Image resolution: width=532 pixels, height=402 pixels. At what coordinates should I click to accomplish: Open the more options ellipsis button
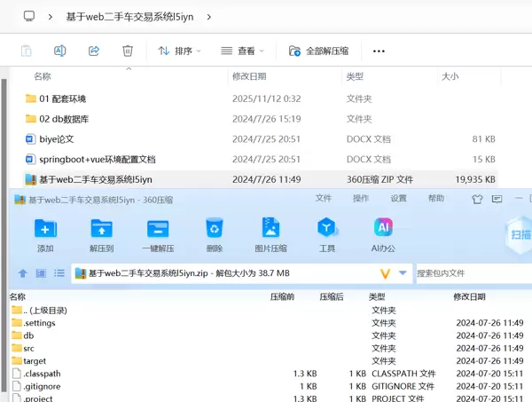pyautogui.click(x=379, y=51)
